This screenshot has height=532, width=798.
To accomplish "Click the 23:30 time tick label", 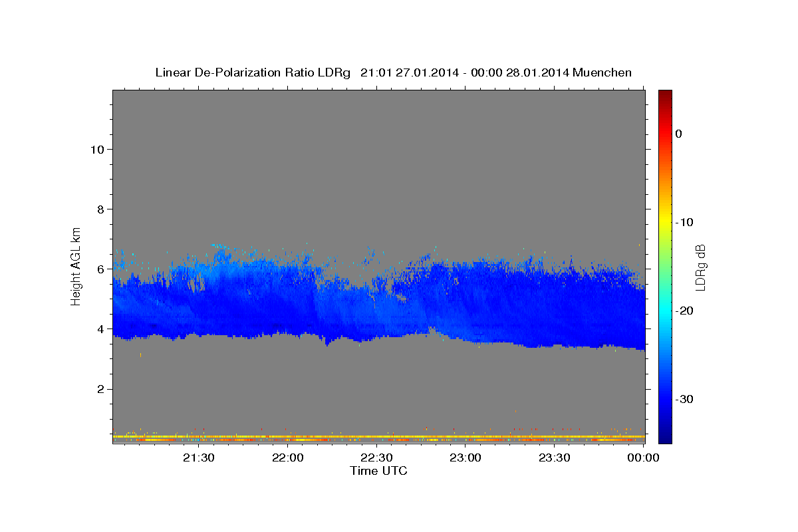I will [554, 458].
